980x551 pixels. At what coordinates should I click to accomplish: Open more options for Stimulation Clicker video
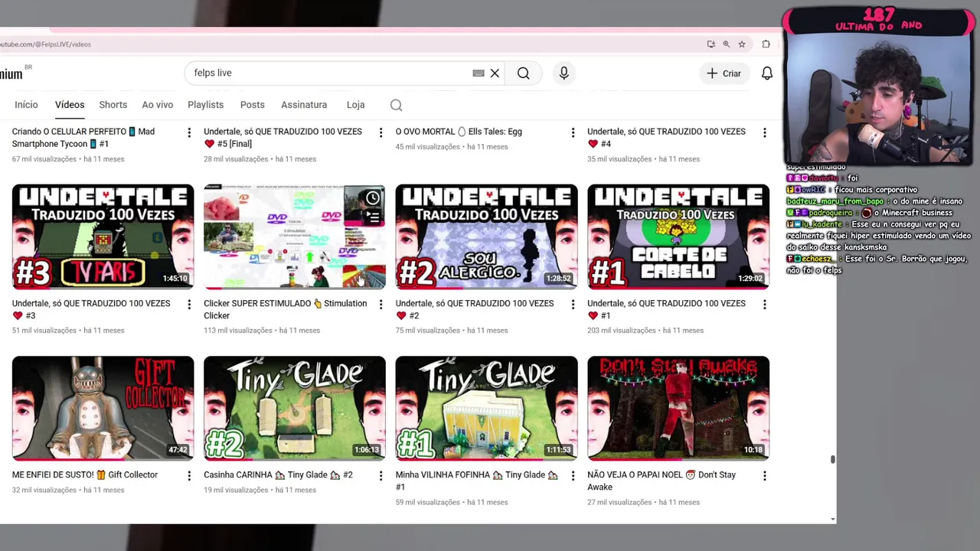click(381, 305)
